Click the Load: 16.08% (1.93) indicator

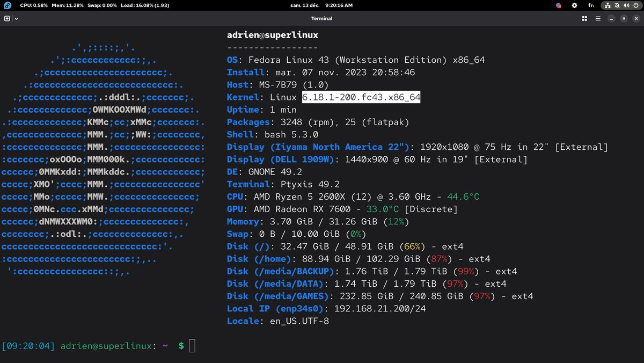click(145, 5)
